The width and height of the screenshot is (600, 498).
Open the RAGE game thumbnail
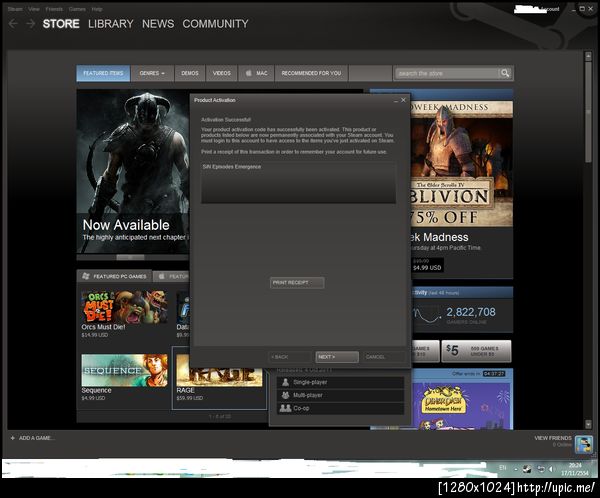coord(219,375)
